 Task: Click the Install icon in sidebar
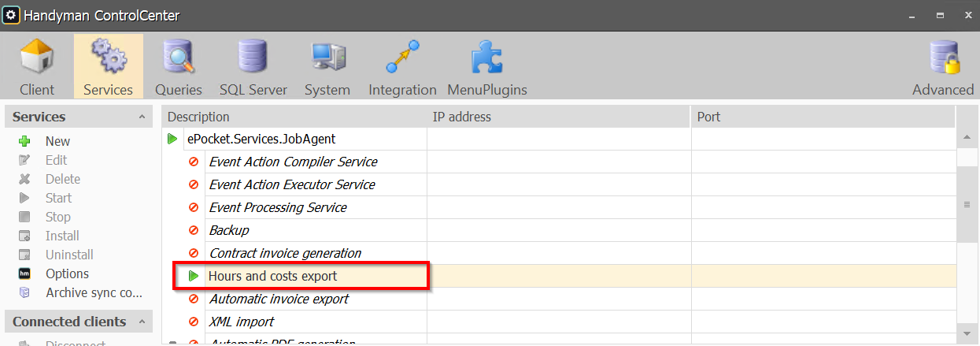tap(24, 236)
